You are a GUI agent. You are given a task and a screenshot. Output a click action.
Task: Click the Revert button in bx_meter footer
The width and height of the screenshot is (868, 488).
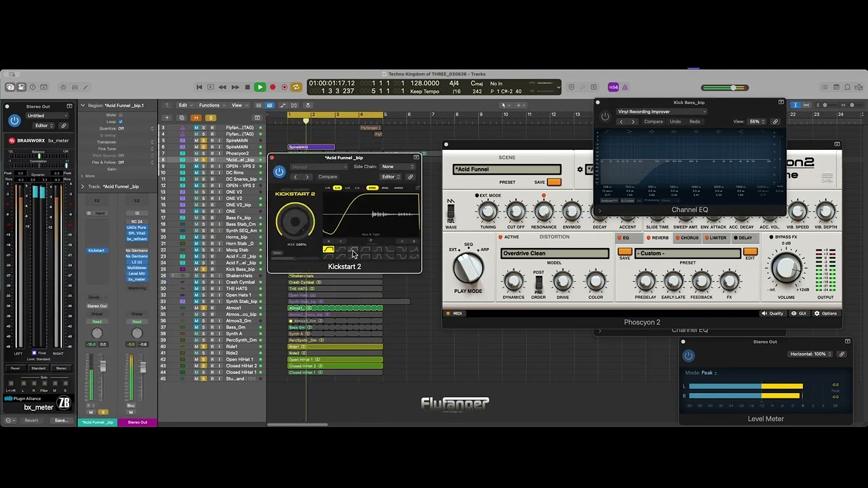pos(31,420)
